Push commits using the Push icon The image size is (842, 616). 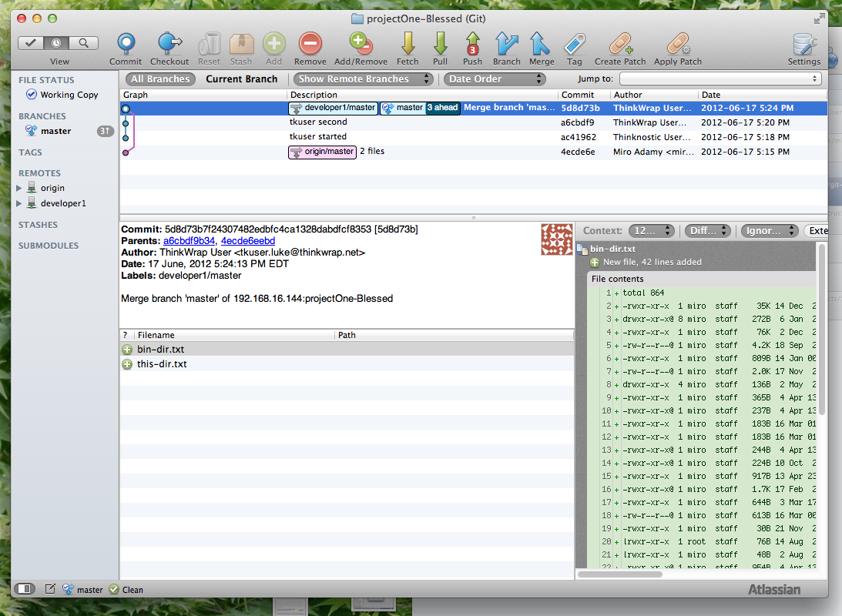coord(472,43)
